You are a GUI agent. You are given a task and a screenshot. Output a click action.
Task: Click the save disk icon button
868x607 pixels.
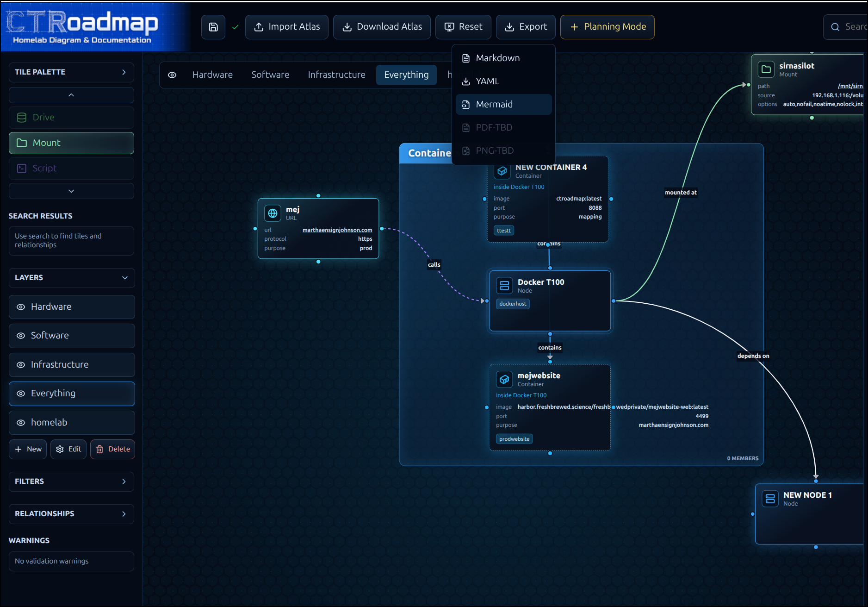(x=213, y=27)
